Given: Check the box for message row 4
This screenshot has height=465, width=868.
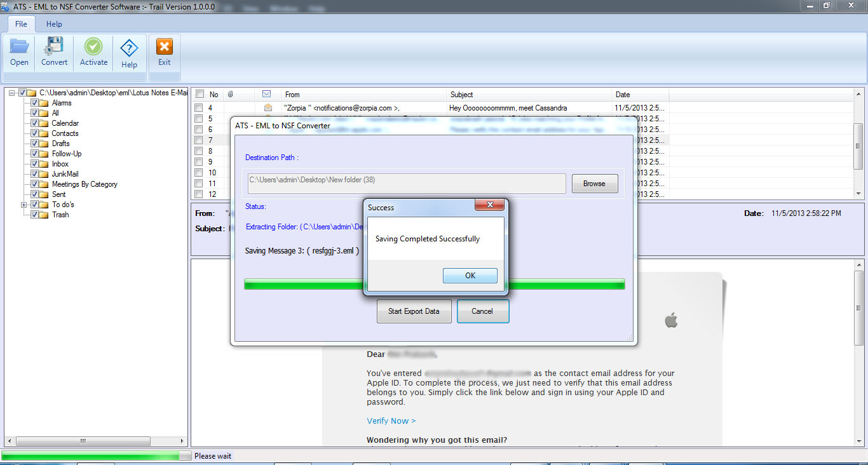Looking at the screenshot, I should (199, 108).
